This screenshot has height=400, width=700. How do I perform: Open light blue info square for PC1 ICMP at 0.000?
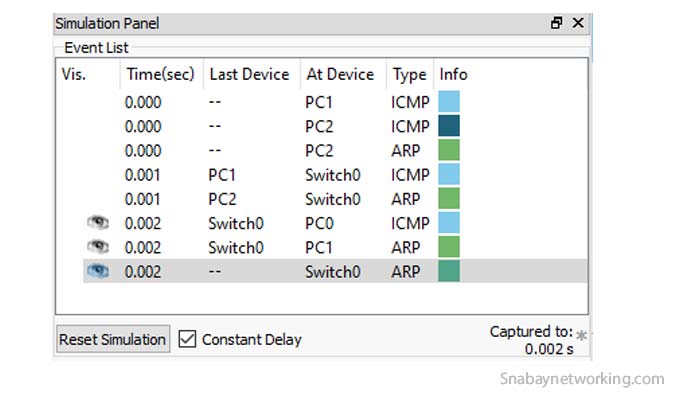(x=449, y=102)
